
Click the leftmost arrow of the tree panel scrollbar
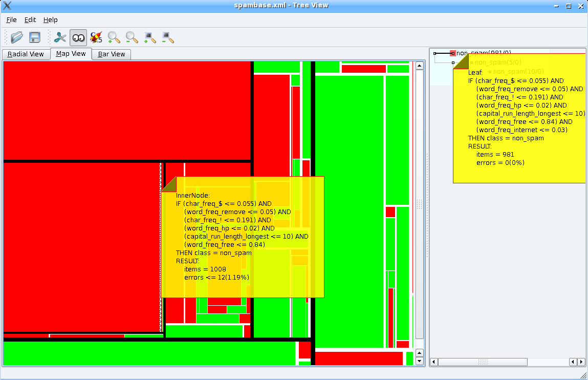tap(434, 362)
